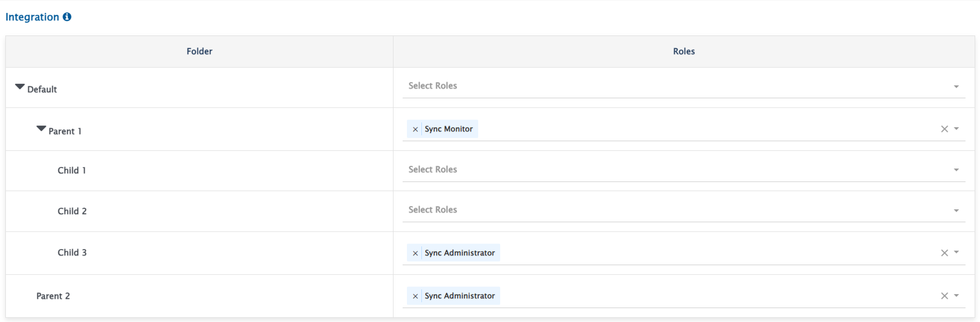
Task: Open roles dropdown arrow for Default
Action: pyautogui.click(x=956, y=87)
